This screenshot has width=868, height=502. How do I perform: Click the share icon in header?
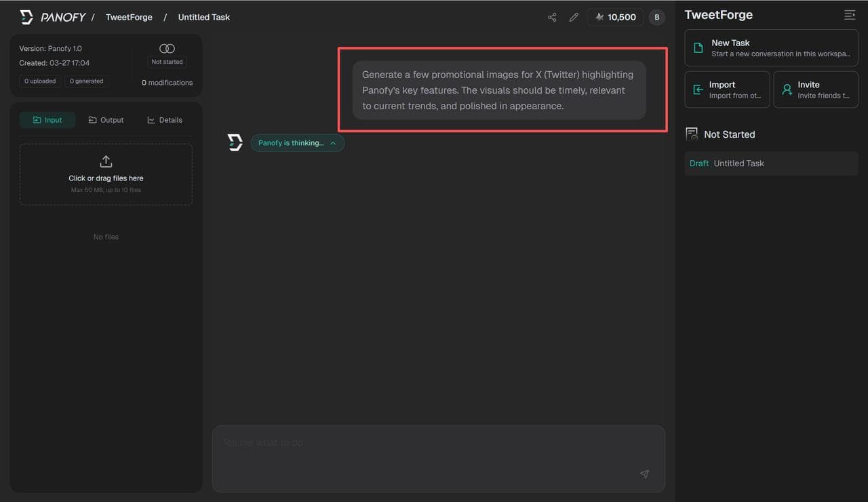pos(552,17)
